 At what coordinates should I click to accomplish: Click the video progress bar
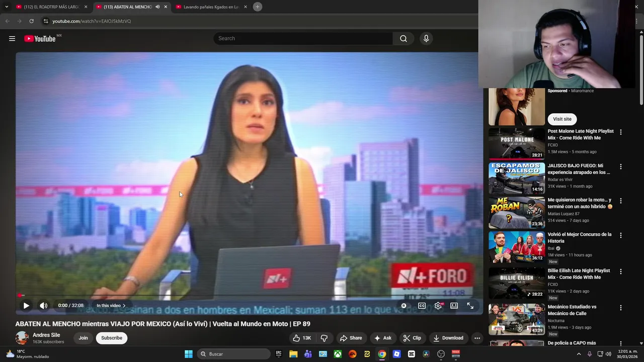tap(249, 296)
